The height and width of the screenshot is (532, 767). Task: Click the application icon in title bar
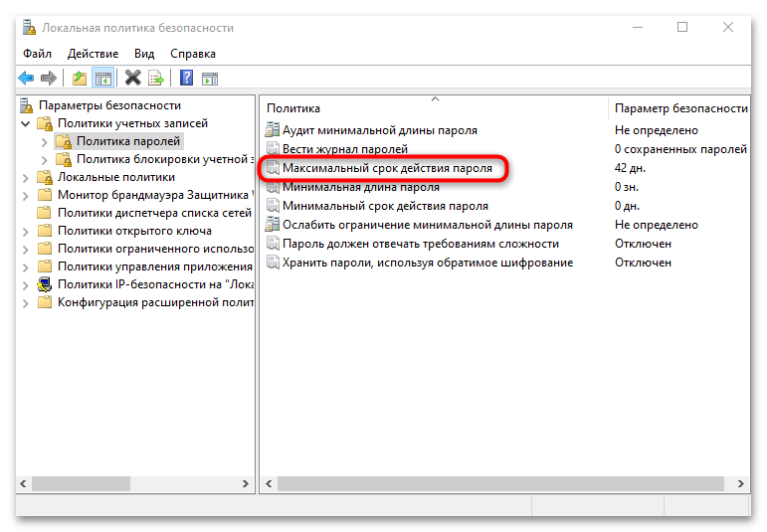pos(29,28)
